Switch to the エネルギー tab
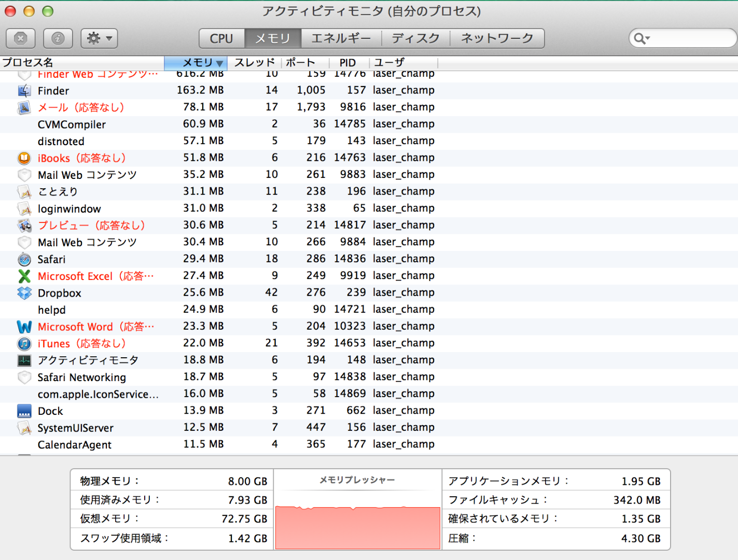738x560 pixels. [x=341, y=38]
